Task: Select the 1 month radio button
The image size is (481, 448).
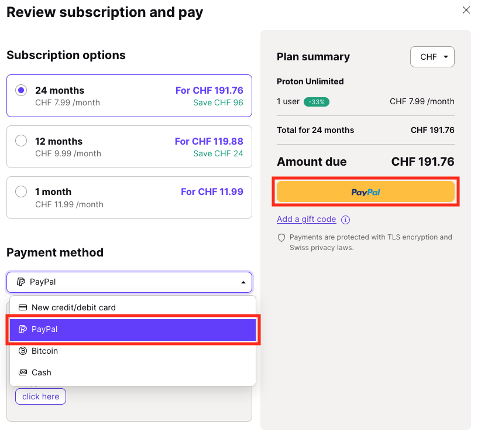Action: [x=21, y=191]
